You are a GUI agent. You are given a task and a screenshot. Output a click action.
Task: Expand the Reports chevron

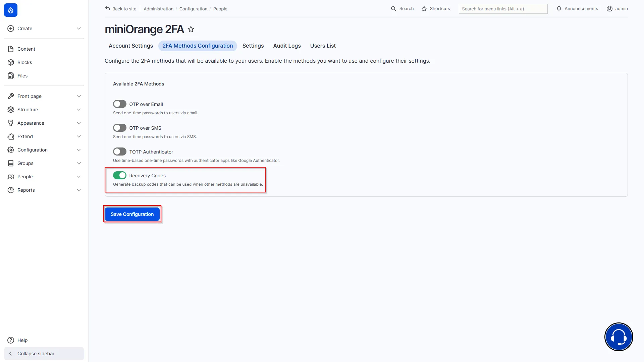79,190
